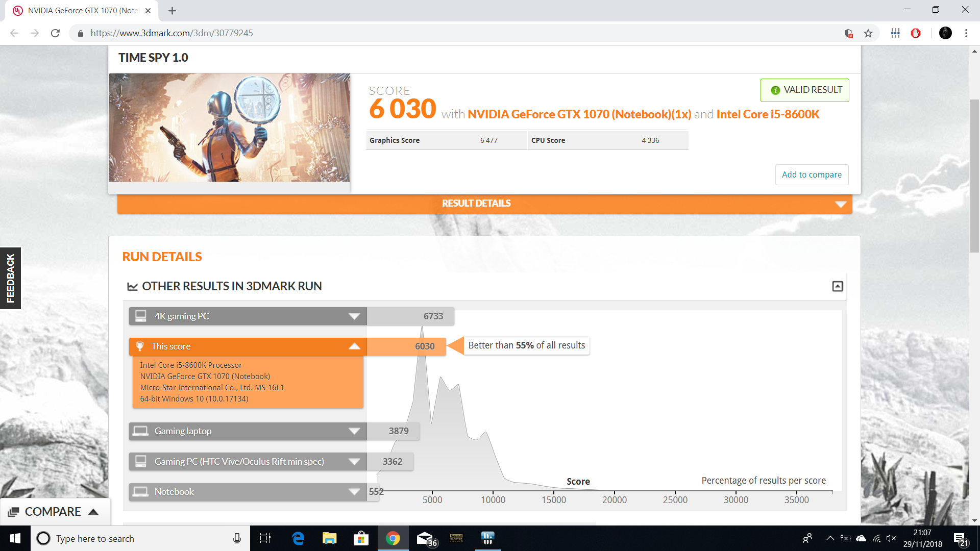Open the blue bar-chart app on taskbar
The width and height of the screenshot is (980, 551).
tap(487, 538)
